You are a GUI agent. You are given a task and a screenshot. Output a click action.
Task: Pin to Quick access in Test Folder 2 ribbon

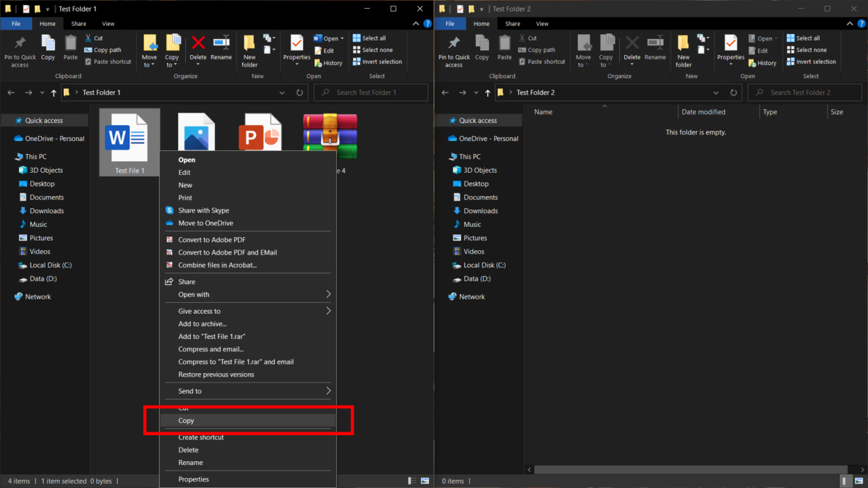pyautogui.click(x=454, y=51)
